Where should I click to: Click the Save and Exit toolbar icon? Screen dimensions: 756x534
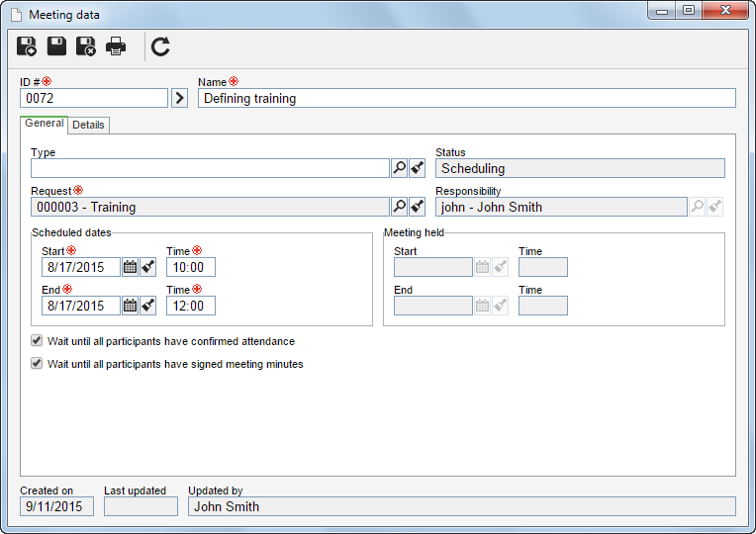coord(86,46)
